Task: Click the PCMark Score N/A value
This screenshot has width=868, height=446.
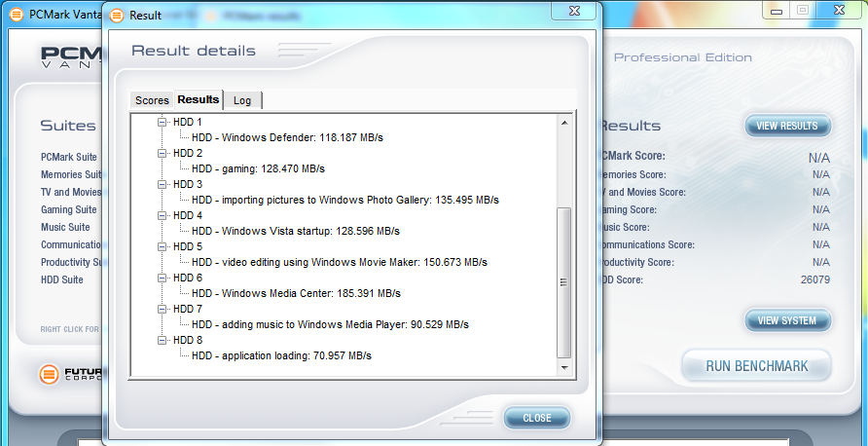Action: pos(818,158)
